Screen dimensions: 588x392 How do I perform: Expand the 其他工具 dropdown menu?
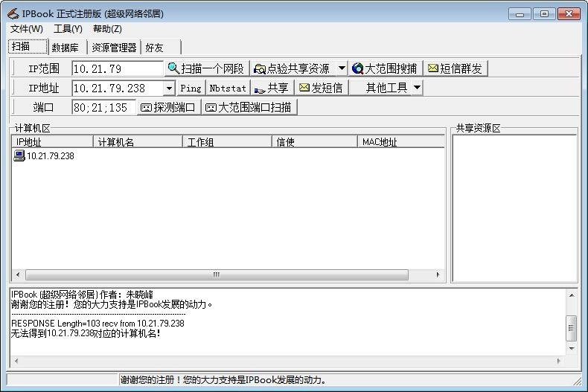tap(417, 88)
